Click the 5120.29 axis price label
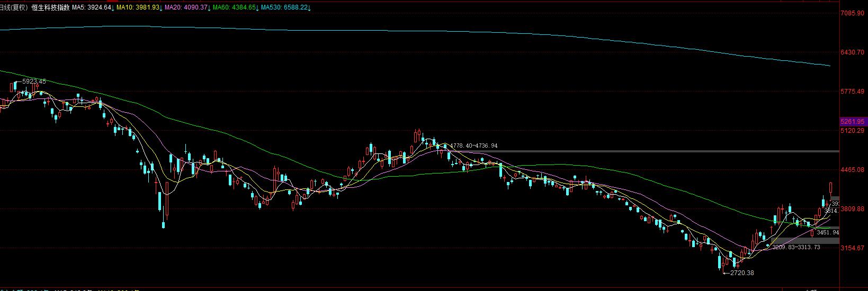Viewport: 868px width, 291px height. click(x=853, y=130)
